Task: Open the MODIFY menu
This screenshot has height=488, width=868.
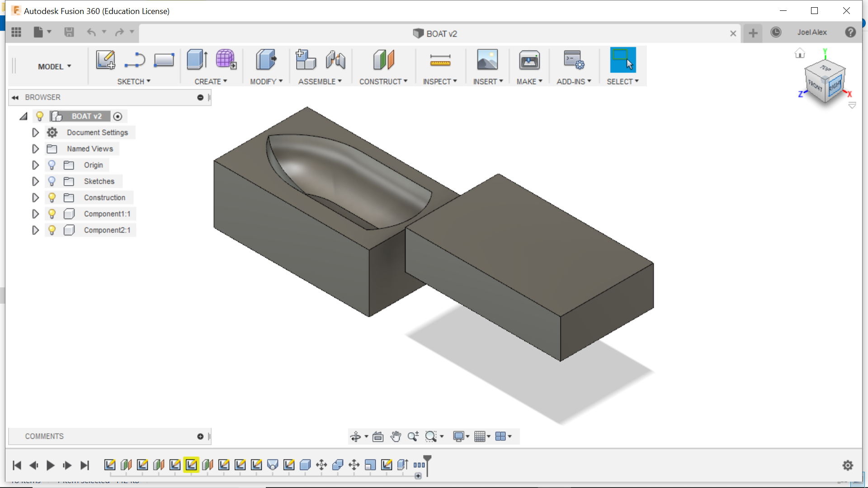Action: pyautogui.click(x=266, y=81)
